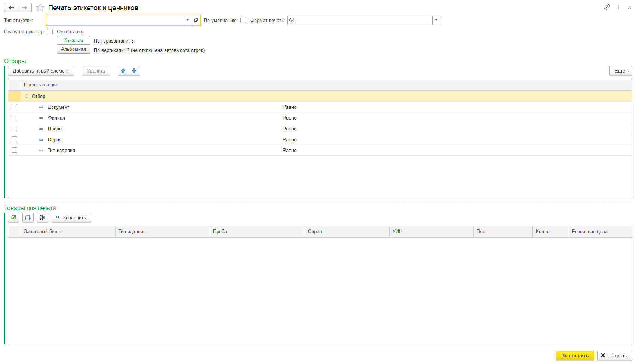Open the vertical dots form menu
This screenshot has height=364, width=639.
click(x=618, y=7)
